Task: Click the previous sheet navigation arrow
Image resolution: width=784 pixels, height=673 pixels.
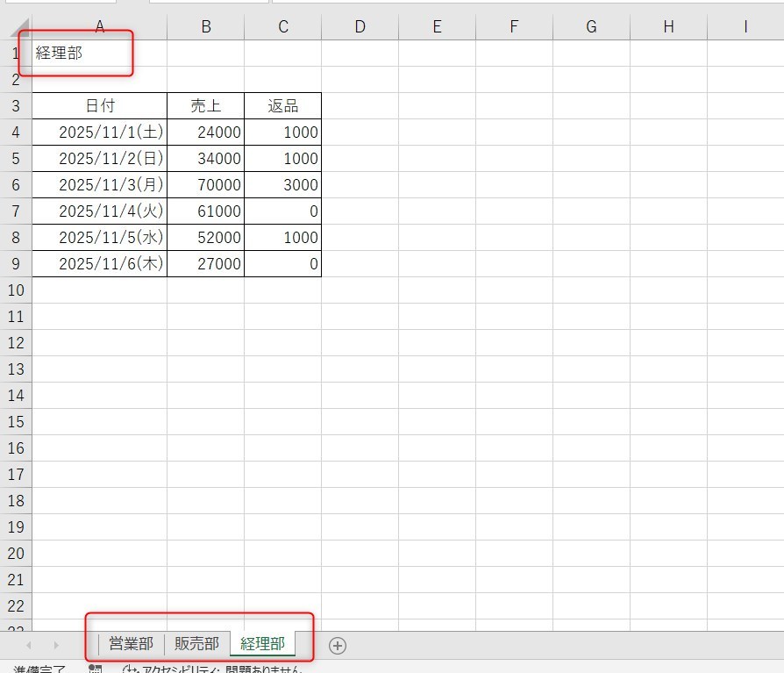Action: click(28, 646)
